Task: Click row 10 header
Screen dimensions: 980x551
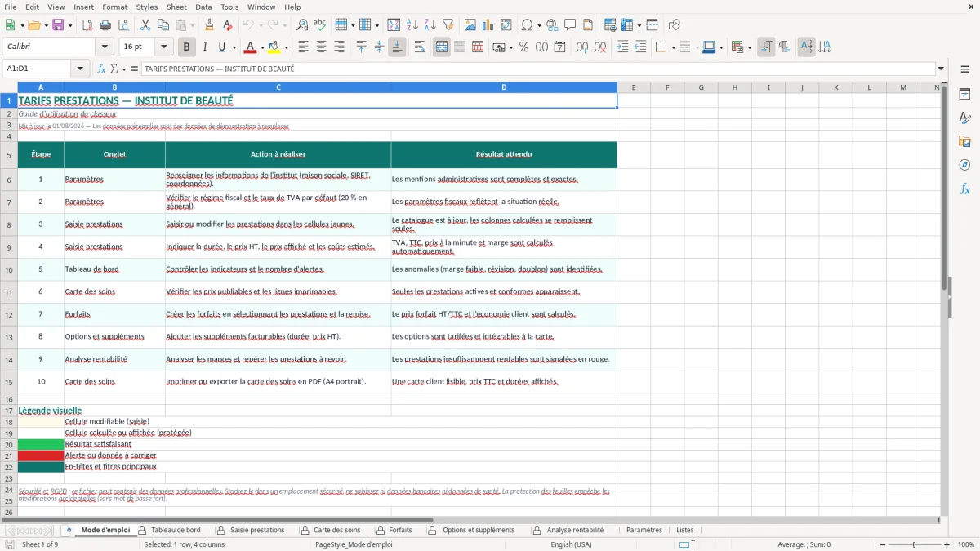Action: pyautogui.click(x=9, y=269)
